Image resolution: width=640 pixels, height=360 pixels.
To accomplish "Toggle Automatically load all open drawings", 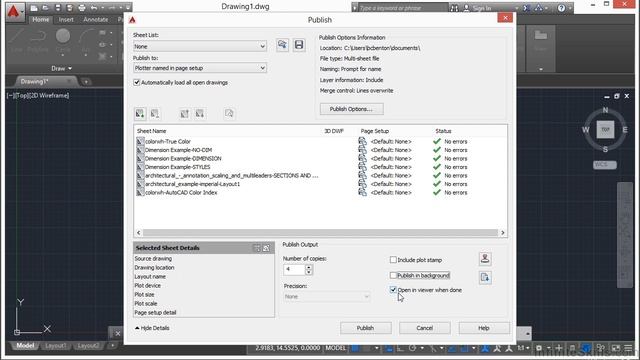I will click(x=137, y=82).
